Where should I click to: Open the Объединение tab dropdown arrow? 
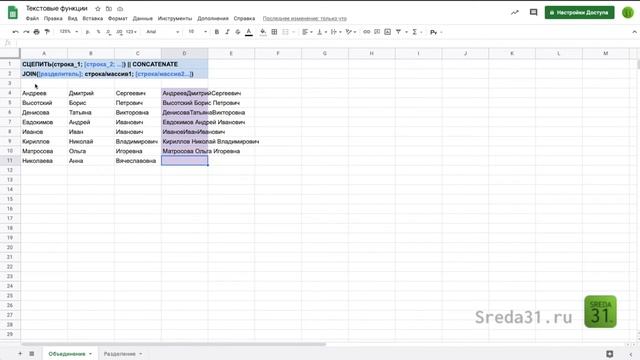click(x=90, y=354)
